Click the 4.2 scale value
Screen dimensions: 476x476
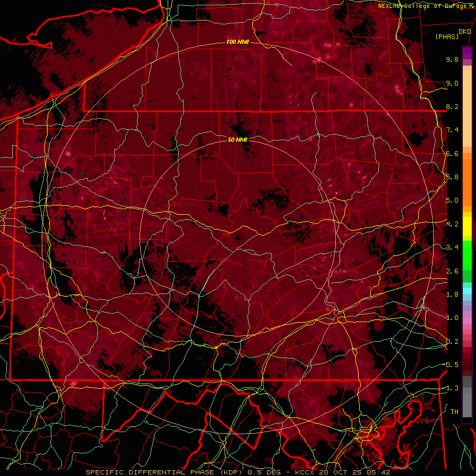coord(452,224)
